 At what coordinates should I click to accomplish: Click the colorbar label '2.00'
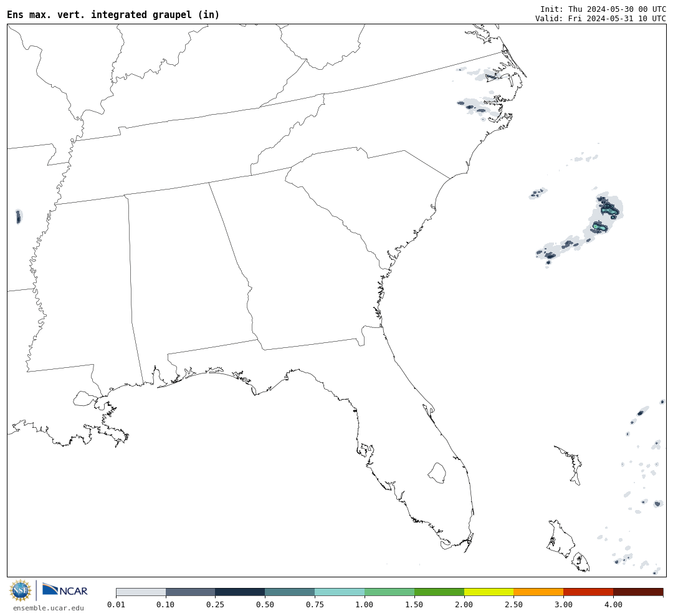tap(464, 604)
